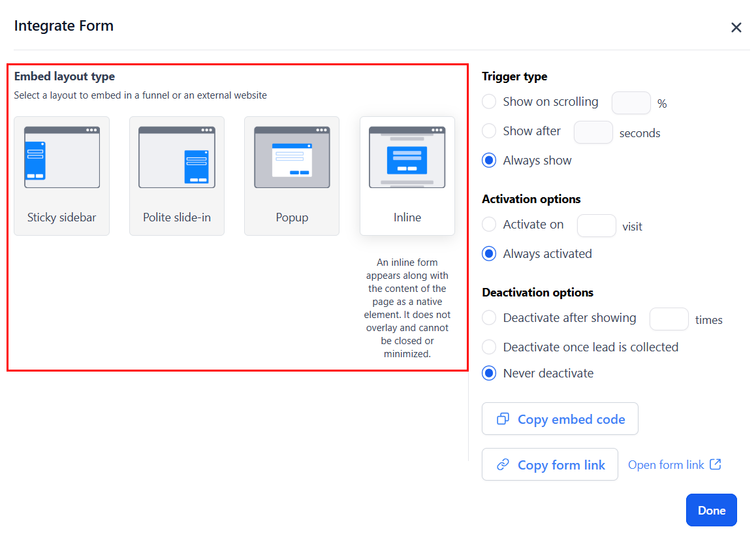Screen dimensions: 756x542
Task: Select the Never deactivate option
Action: [x=489, y=374]
